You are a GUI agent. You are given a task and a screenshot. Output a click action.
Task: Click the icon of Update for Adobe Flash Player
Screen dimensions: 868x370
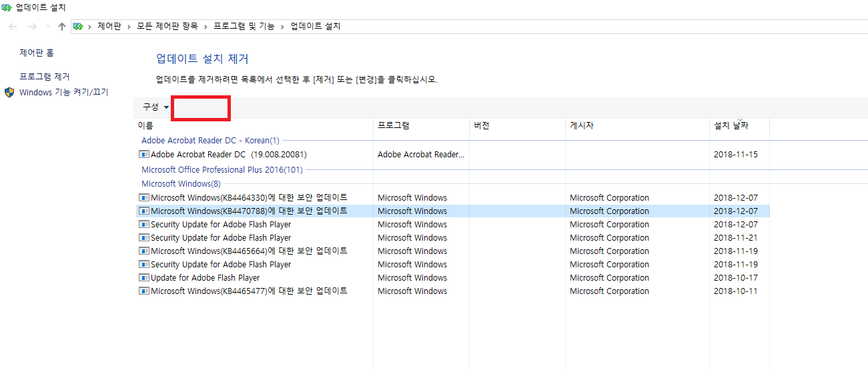click(144, 278)
